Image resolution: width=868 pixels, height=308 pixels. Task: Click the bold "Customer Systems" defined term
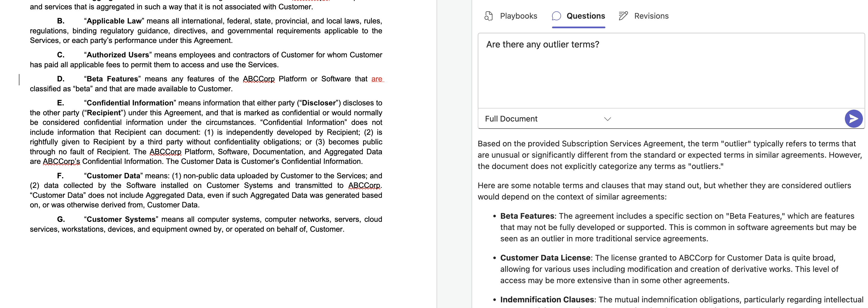121,219
